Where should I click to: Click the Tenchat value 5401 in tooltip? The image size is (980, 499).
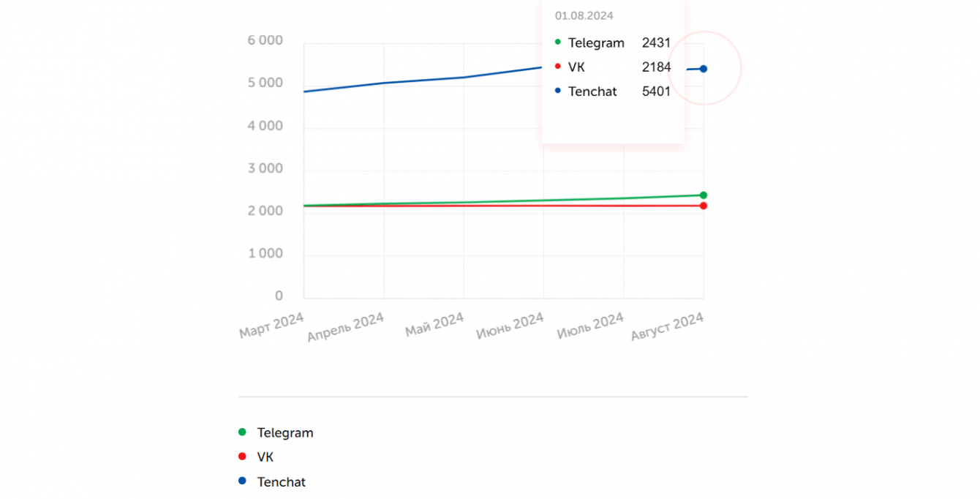tap(656, 91)
